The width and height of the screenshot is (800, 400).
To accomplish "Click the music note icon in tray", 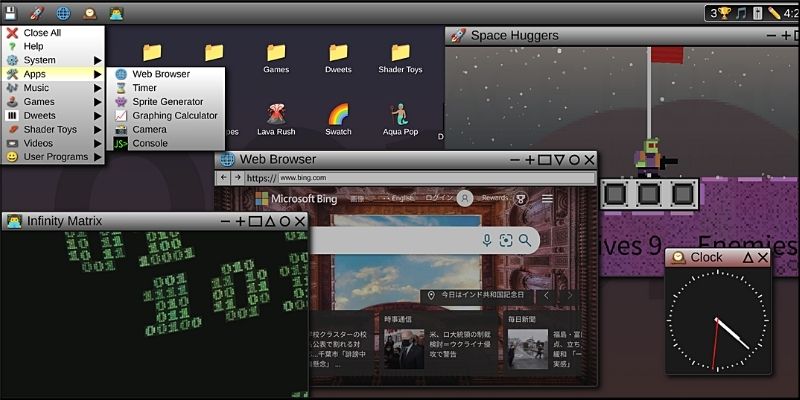I will point(741,13).
